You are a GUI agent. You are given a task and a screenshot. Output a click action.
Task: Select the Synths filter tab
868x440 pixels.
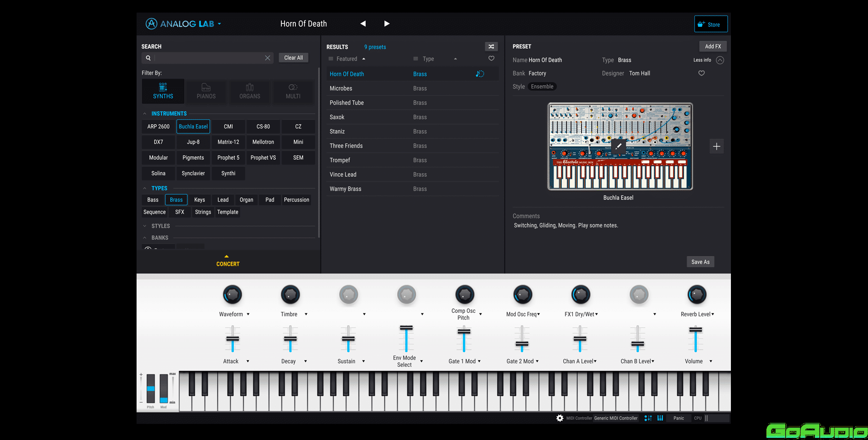[163, 91]
